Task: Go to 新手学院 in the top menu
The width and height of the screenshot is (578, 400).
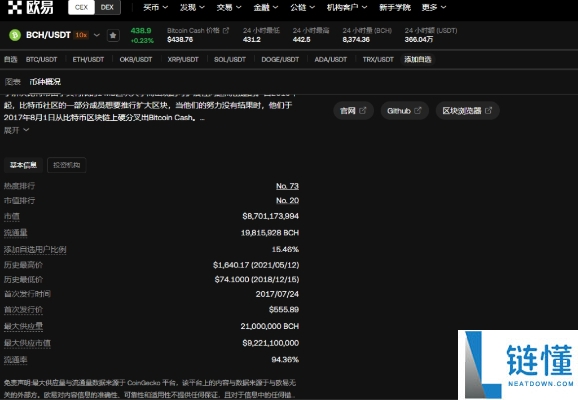Action: tap(395, 7)
